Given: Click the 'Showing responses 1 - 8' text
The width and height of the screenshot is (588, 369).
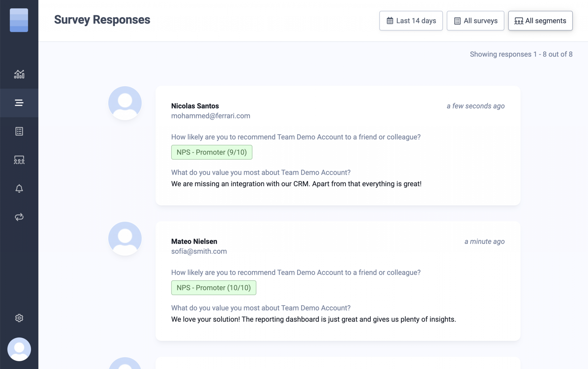Looking at the screenshot, I should (x=521, y=54).
